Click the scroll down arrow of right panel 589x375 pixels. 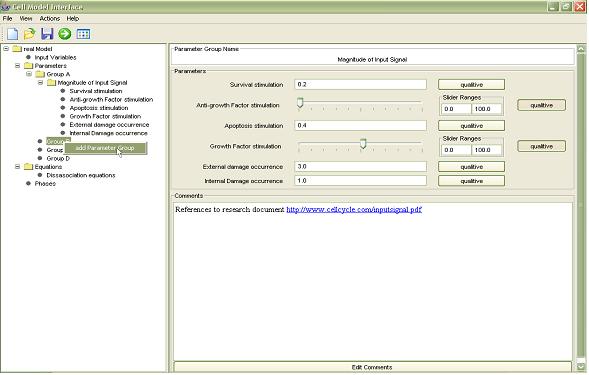tap(581, 366)
